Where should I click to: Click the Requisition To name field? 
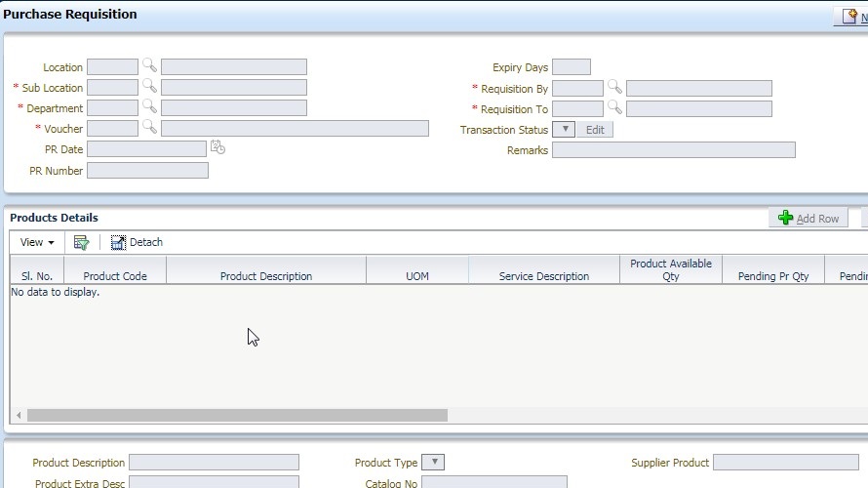pos(699,109)
